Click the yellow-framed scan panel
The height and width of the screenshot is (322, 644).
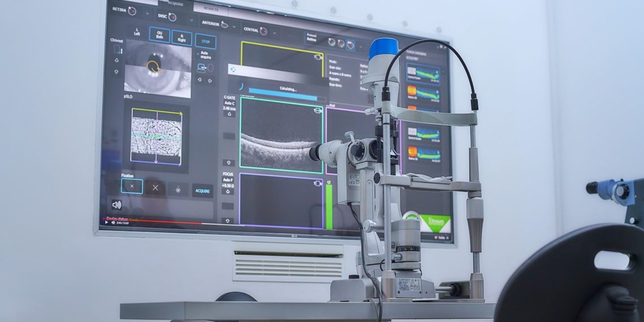[x=282, y=59]
